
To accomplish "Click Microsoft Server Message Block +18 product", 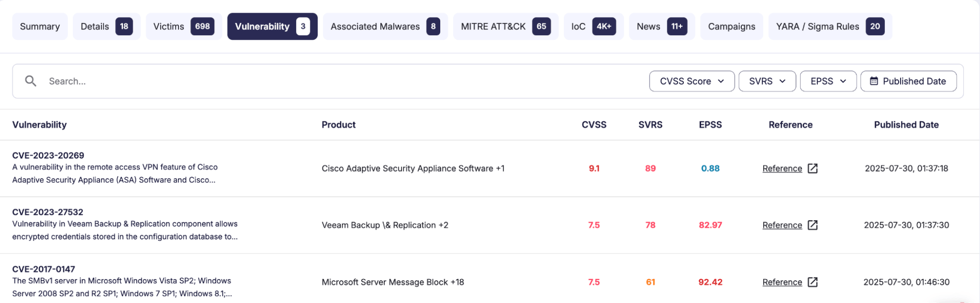I will [x=393, y=282].
